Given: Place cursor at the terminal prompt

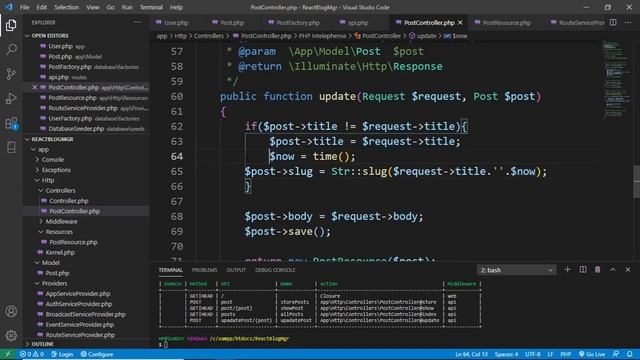Looking at the screenshot, I should 165,345.
